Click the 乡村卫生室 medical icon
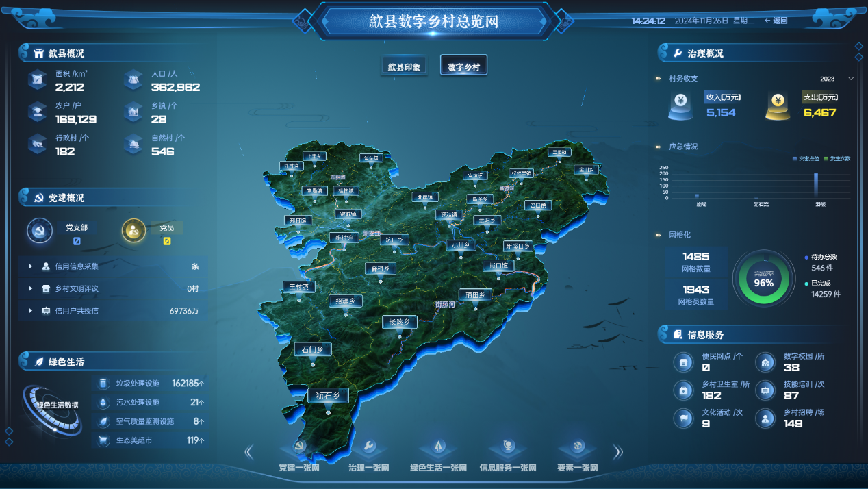Viewport: 868px width, 489px height. [682, 390]
